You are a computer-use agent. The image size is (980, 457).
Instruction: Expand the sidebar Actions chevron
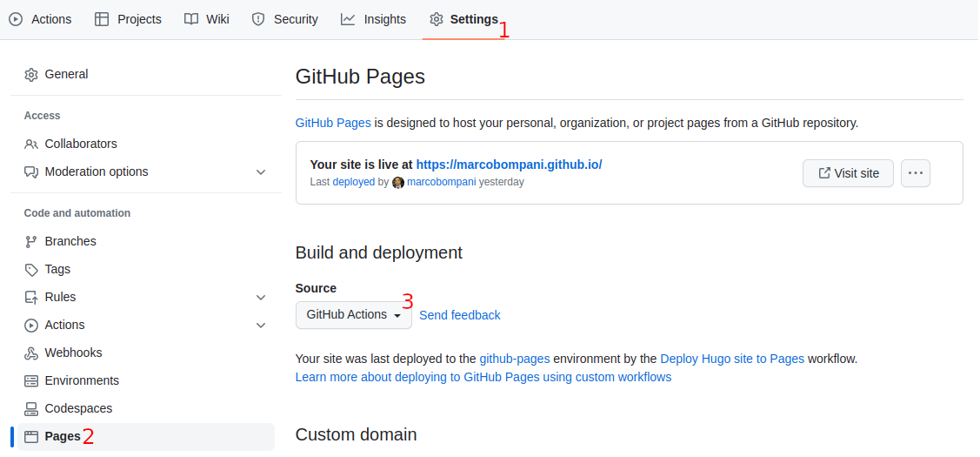(261, 326)
